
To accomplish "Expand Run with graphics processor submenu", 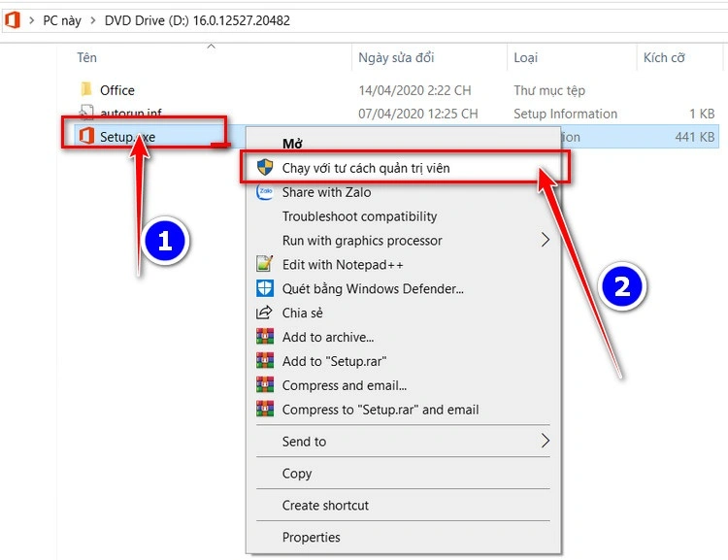I will point(545,240).
